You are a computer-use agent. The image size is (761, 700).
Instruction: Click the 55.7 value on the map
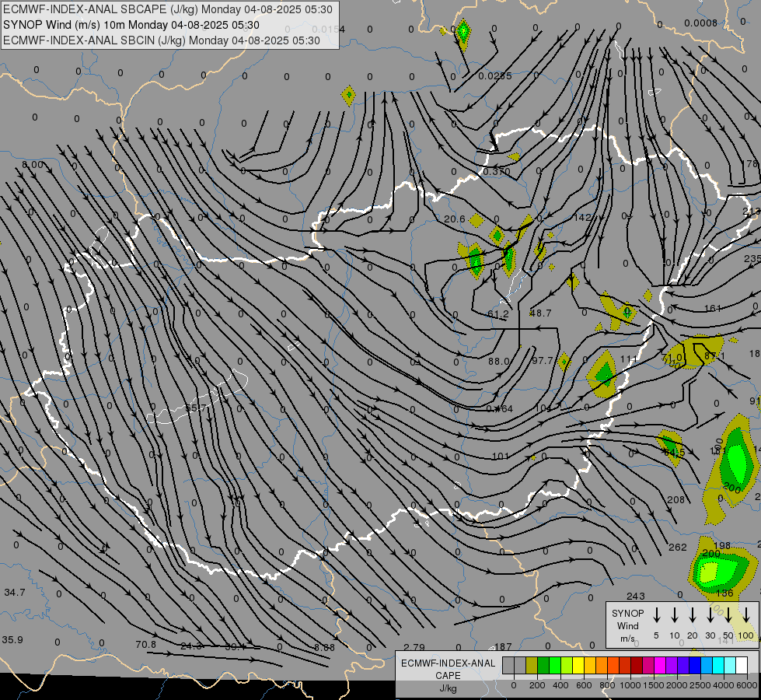click(196, 408)
